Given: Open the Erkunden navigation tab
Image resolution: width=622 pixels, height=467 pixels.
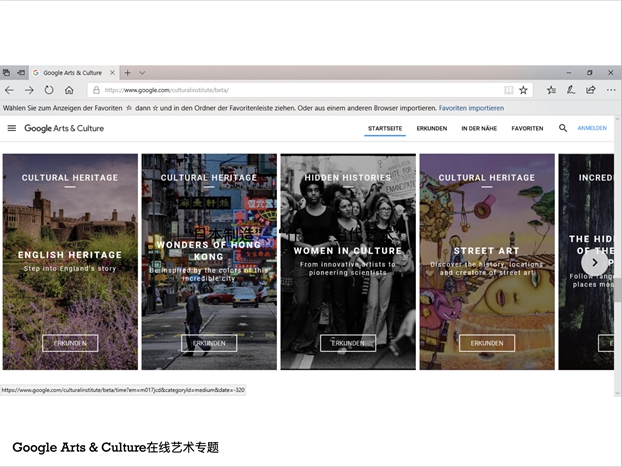Looking at the screenshot, I should click(x=432, y=128).
